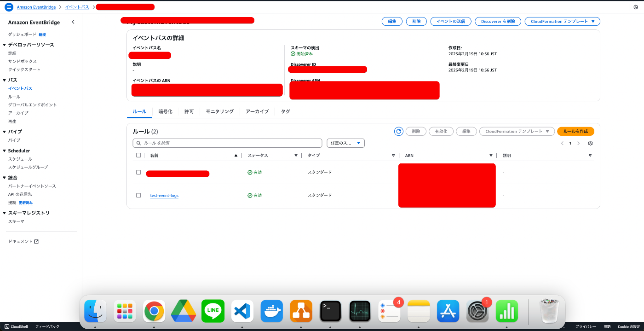Open Finder from the dock
This screenshot has height=331, width=644.
96,311
